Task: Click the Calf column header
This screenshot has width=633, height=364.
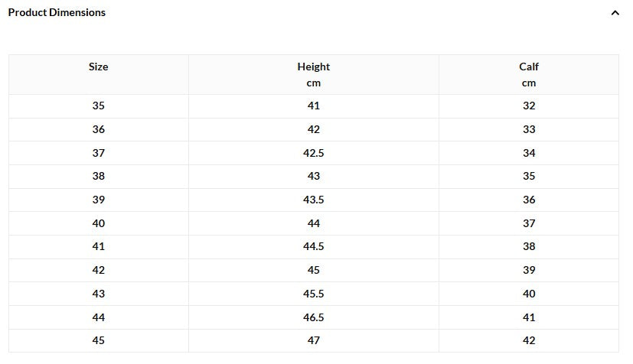Action: 529,67
